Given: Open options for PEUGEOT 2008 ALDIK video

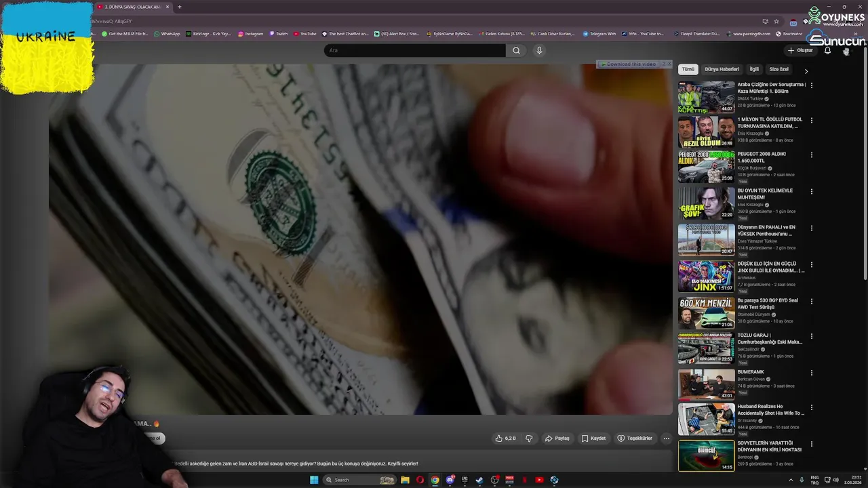Looking at the screenshot, I should point(811,155).
